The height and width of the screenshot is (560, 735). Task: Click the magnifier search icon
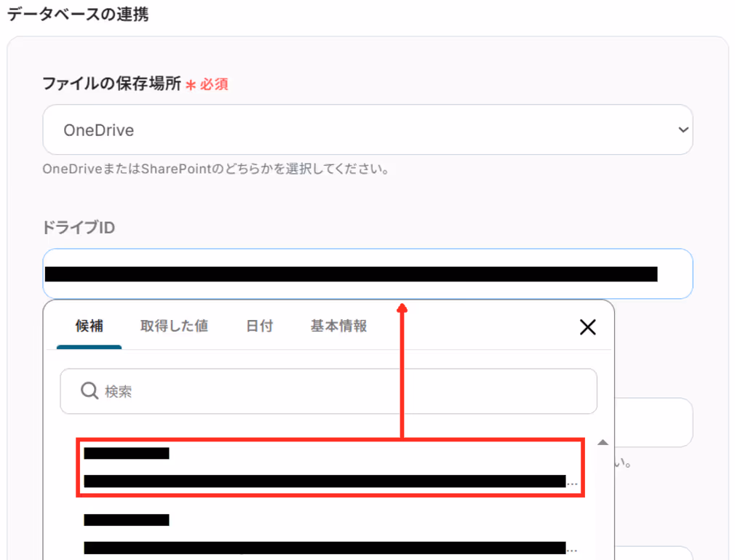[x=89, y=391]
